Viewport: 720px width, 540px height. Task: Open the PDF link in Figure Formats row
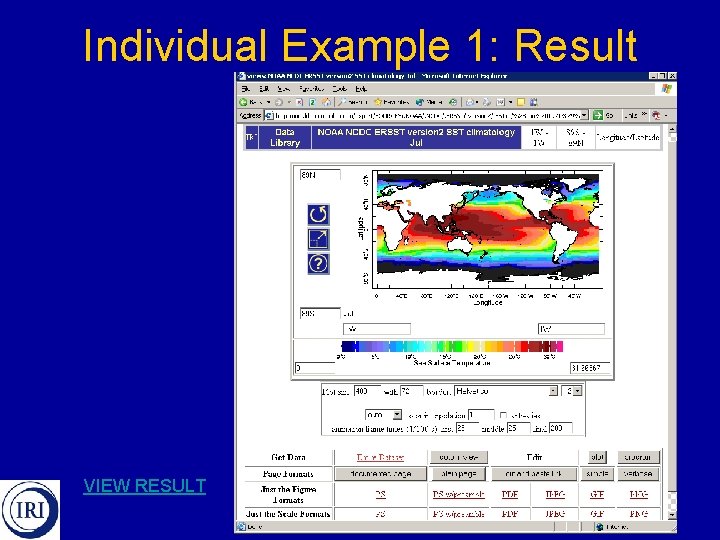pos(510,495)
